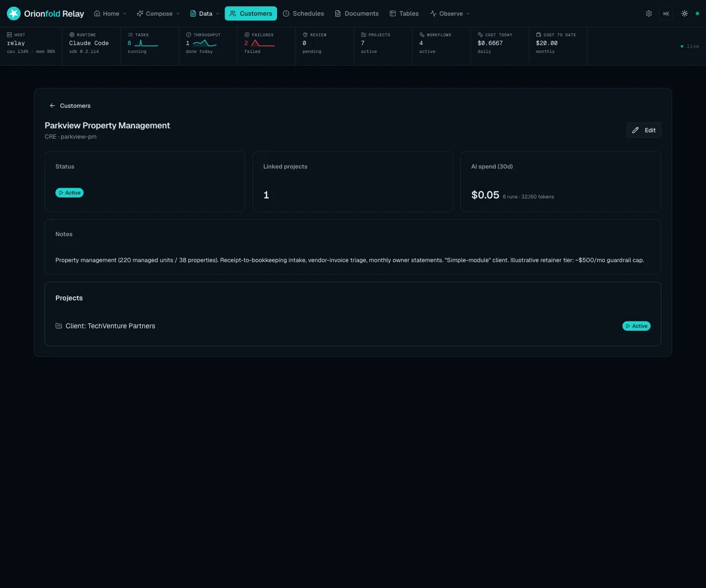This screenshot has height=588, width=706.
Task: Click the Documents file icon
Action: [x=338, y=14]
